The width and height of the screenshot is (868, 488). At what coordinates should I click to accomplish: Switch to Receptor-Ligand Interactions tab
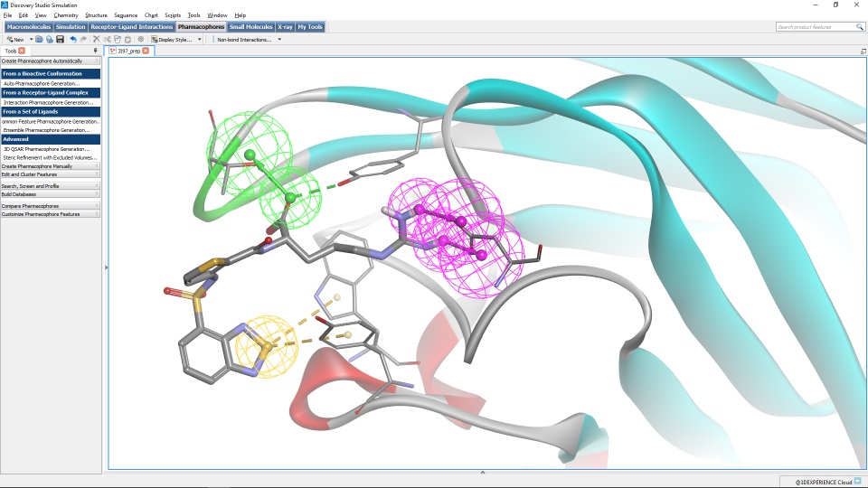point(132,26)
